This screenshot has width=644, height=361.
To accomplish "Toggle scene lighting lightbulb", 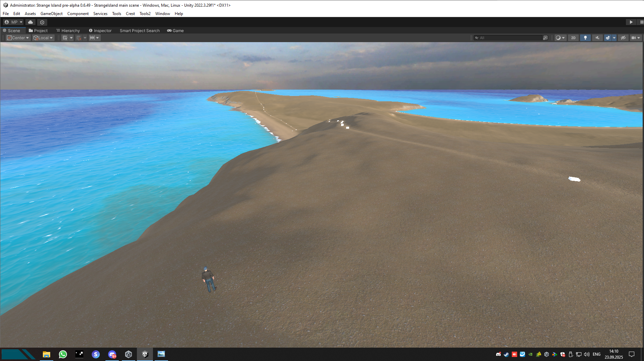I will coord(585,38).
